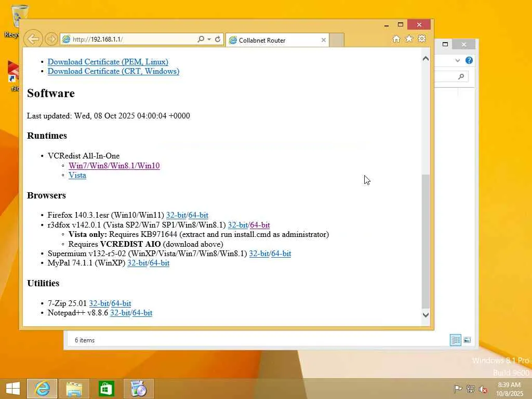The image size is (532, 399).
Task: Download Notepad++ v8.8.6 64-bit
Action: click(142, 313)
